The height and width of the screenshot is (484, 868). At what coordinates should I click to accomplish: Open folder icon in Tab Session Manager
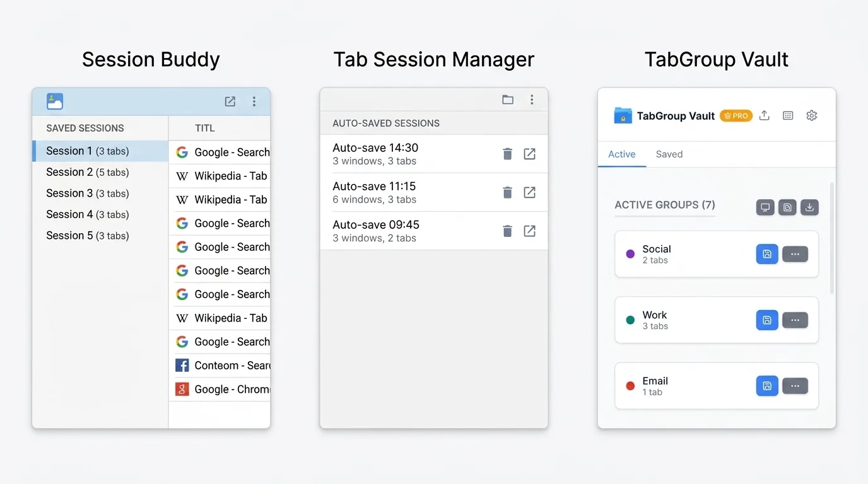508,100
